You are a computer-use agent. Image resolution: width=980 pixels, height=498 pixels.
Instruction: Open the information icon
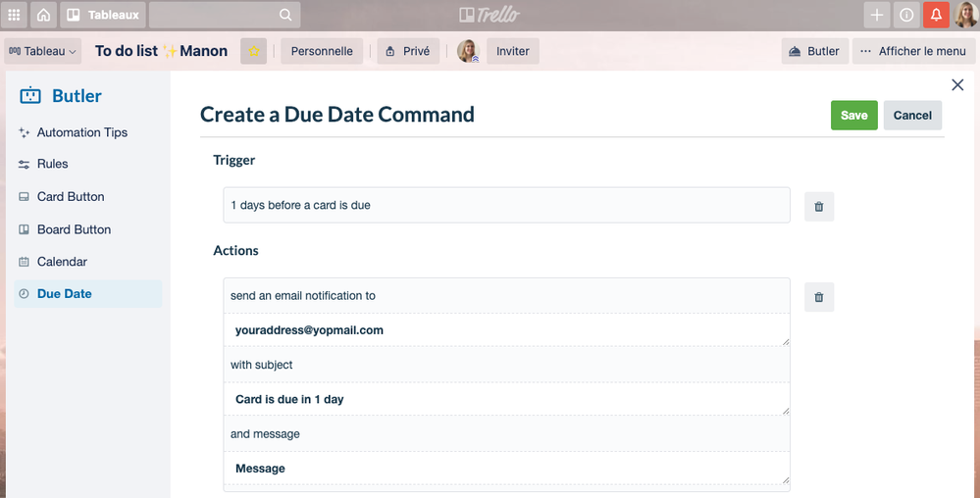(906, 15)
